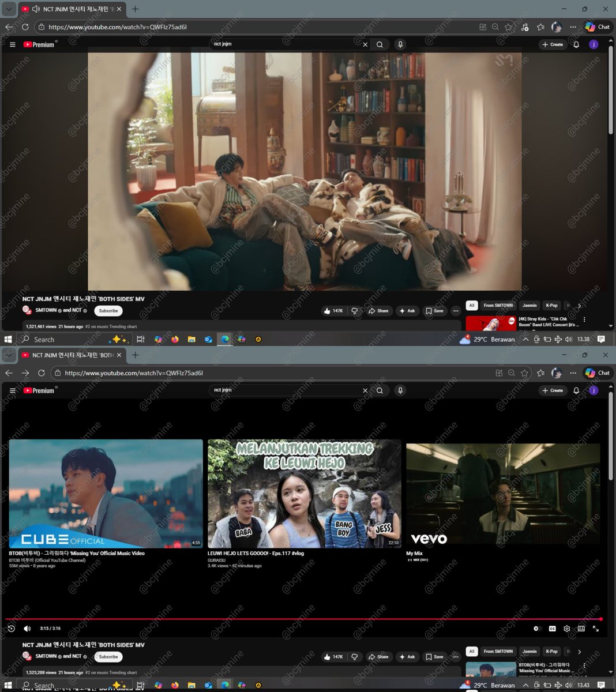Viewport: 616px width, 692px height.
Task: Open player settings gear in bottom window
Action: pos(566,629)
